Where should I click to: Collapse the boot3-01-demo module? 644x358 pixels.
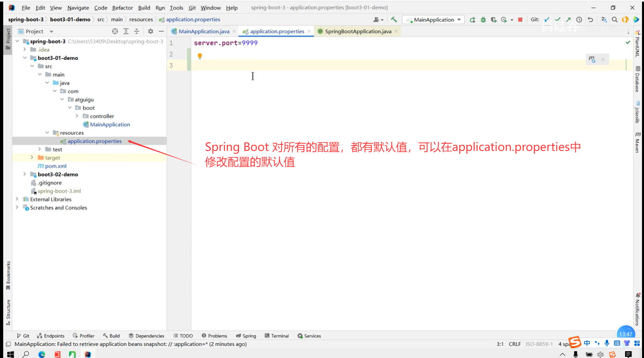pos(25,58)
